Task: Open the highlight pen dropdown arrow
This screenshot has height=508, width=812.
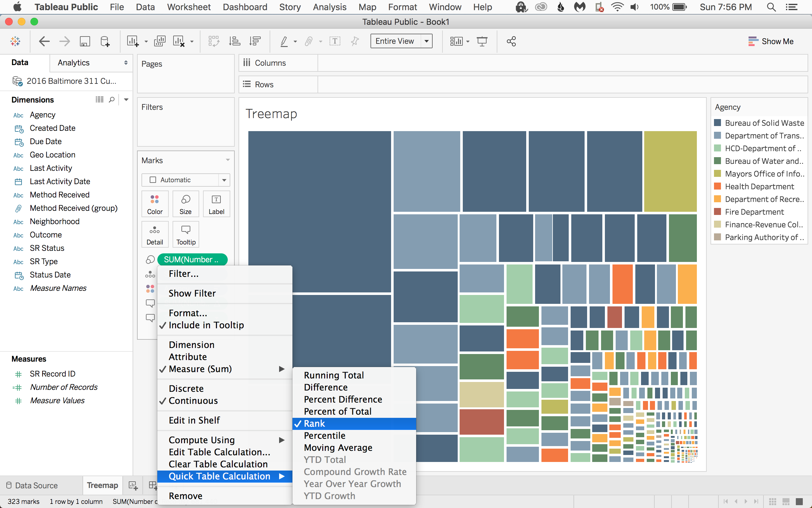Action: 295,42
